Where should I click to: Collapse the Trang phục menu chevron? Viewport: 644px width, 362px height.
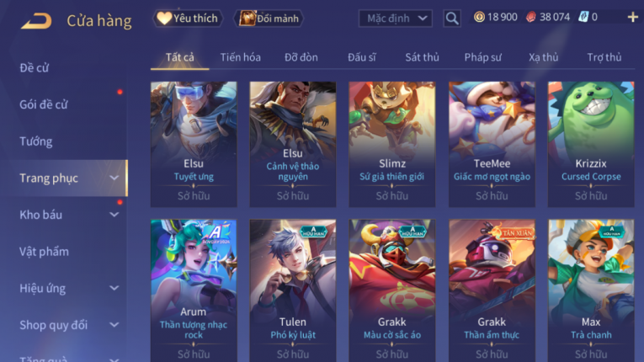(x=114, y=178)
